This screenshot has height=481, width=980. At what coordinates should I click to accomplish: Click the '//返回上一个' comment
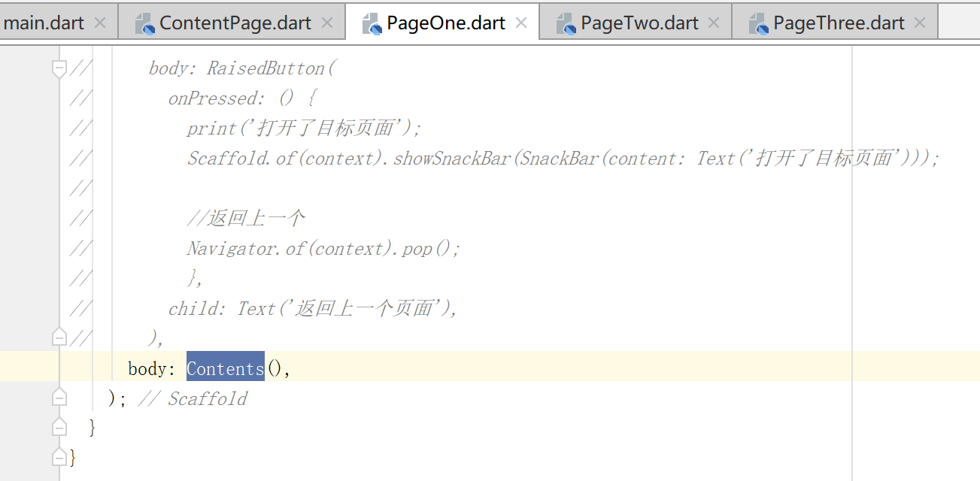coord(246,219)
